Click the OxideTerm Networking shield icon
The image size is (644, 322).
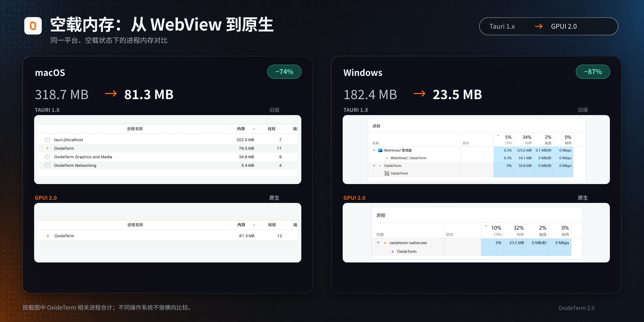click(47, 165)
